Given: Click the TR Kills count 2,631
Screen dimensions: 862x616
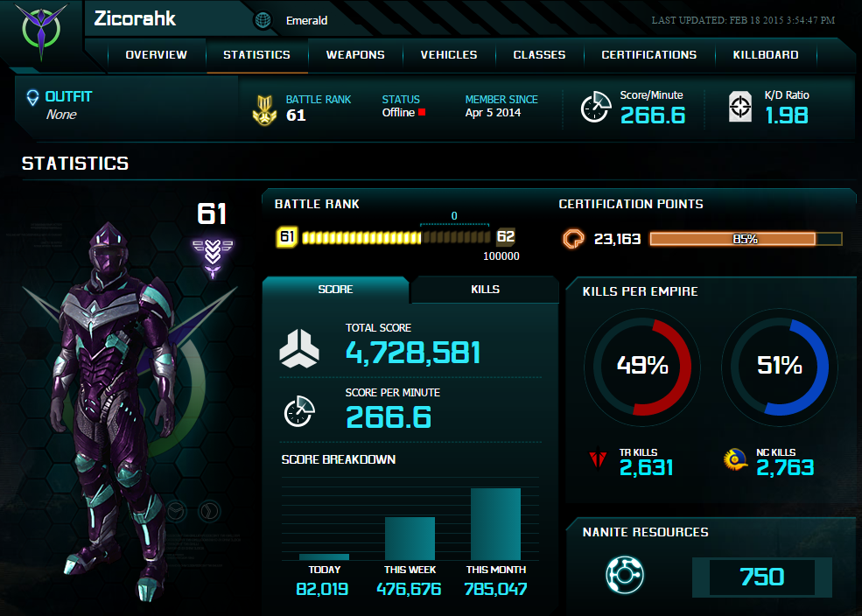Looking at the screenshot, I should pyautogui.click(x=646, y=467).
